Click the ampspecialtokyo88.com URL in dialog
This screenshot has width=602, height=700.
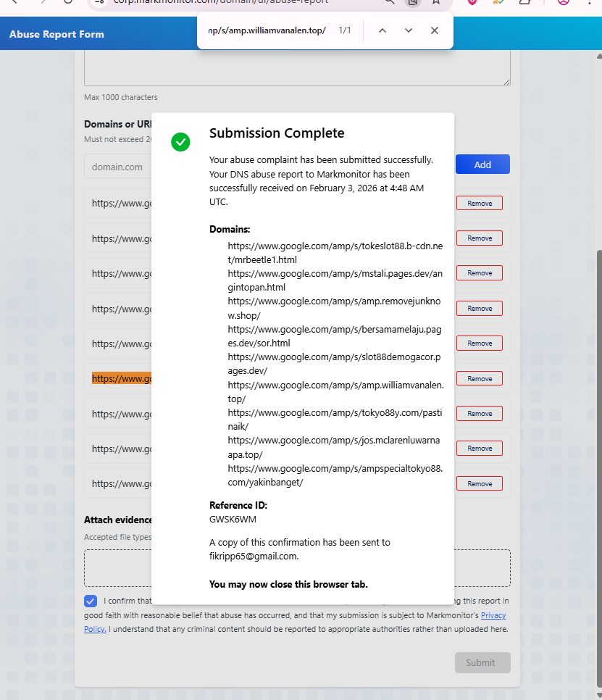pyautogui.click(x=335, y=475)
